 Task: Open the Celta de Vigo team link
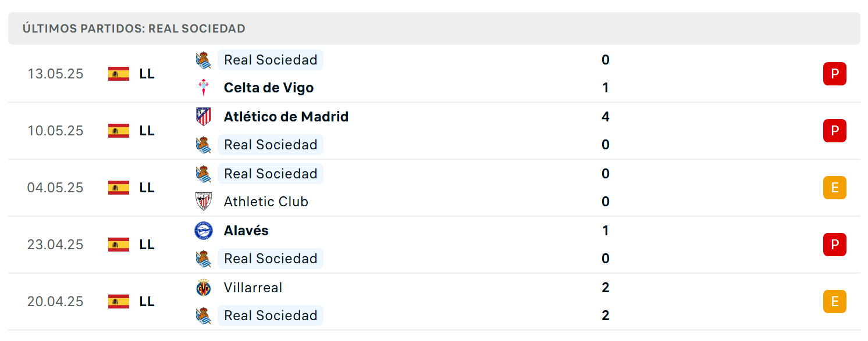point(269,88)
